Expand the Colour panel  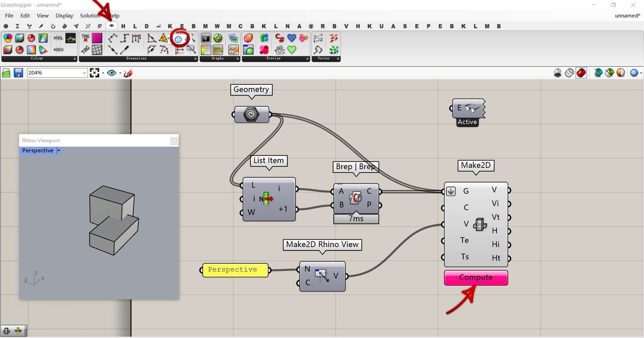75,59
